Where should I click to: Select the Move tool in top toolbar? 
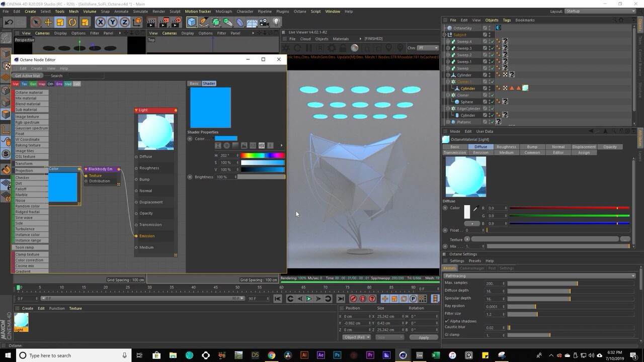[x=48, y=22]
